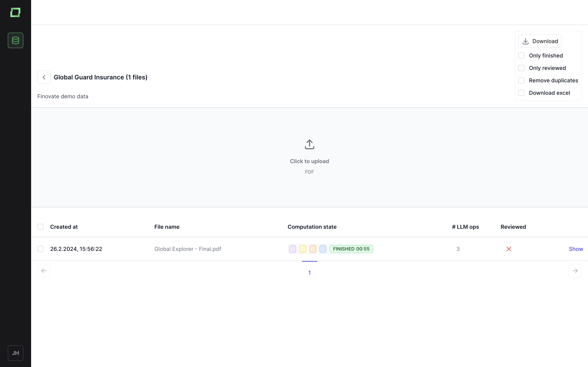588x367 pixels.
Task: Select page 1 in pagination
Action: [309, 272]
